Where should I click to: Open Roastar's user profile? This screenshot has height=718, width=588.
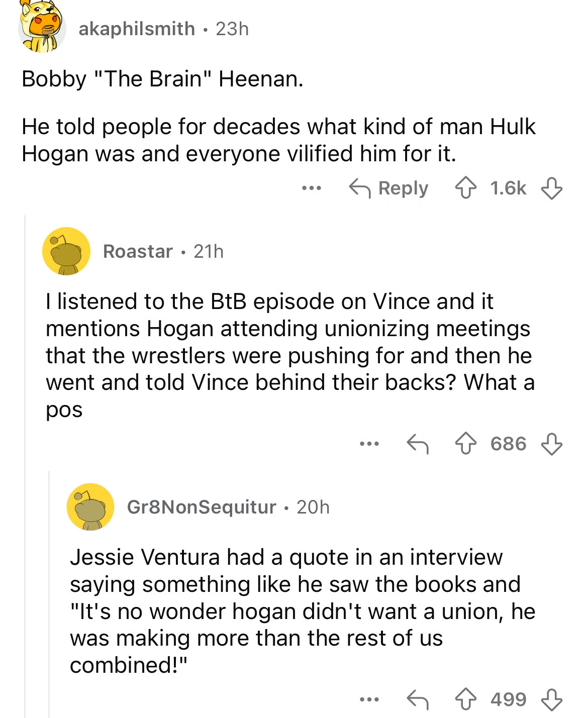(138, 251)
